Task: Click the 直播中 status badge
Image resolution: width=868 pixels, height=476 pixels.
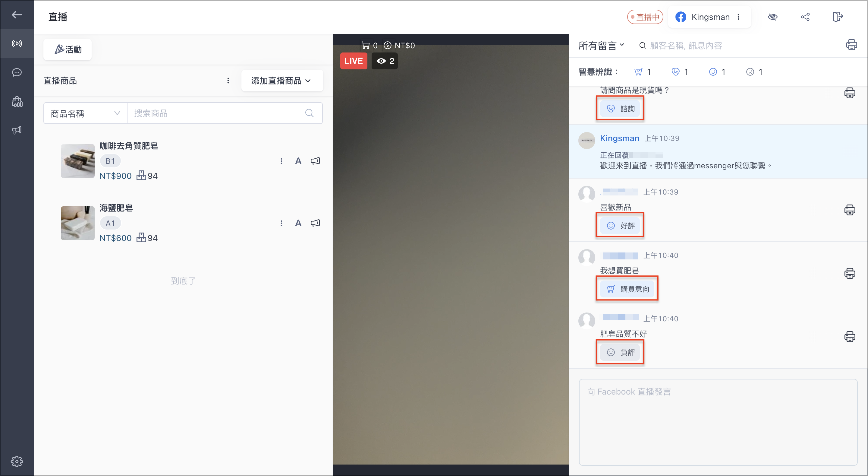Action: (645, 17)
